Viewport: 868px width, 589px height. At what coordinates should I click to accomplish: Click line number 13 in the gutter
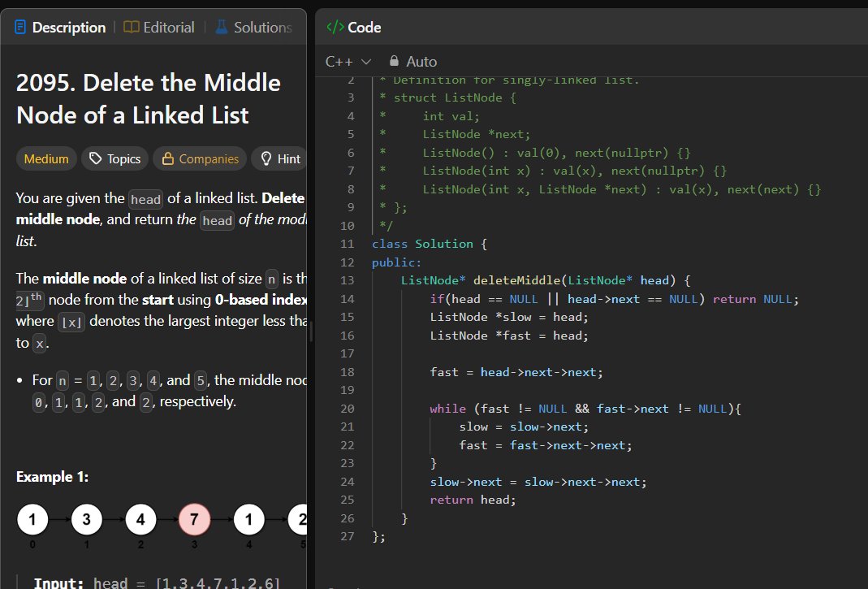click(347, 280)
